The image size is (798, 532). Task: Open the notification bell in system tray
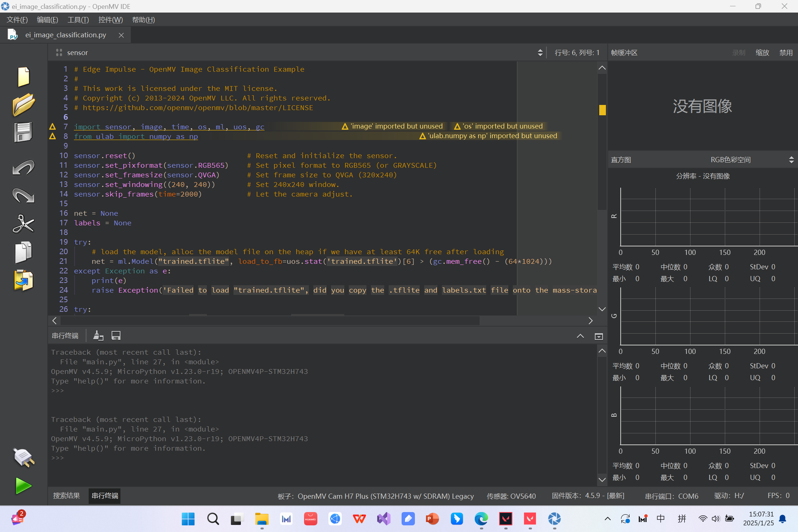pyautogui.click(x=782, y=519)
